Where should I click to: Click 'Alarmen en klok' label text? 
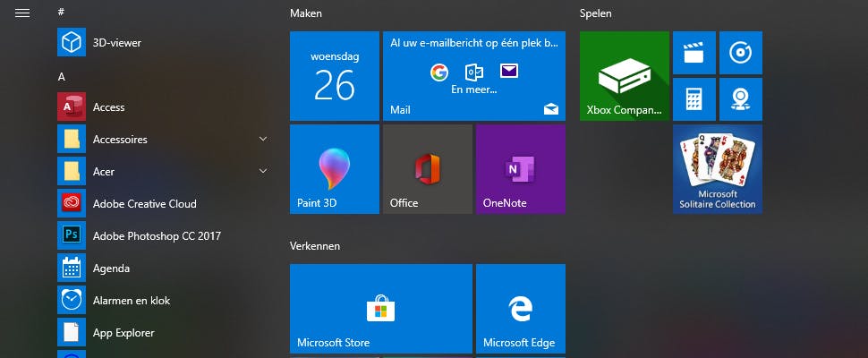pos(132,301)
